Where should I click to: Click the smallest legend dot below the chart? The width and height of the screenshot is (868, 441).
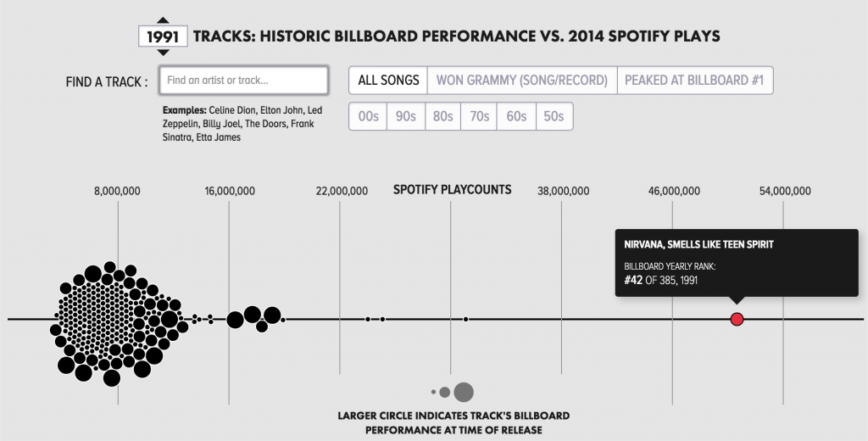[x=433, y=392]
